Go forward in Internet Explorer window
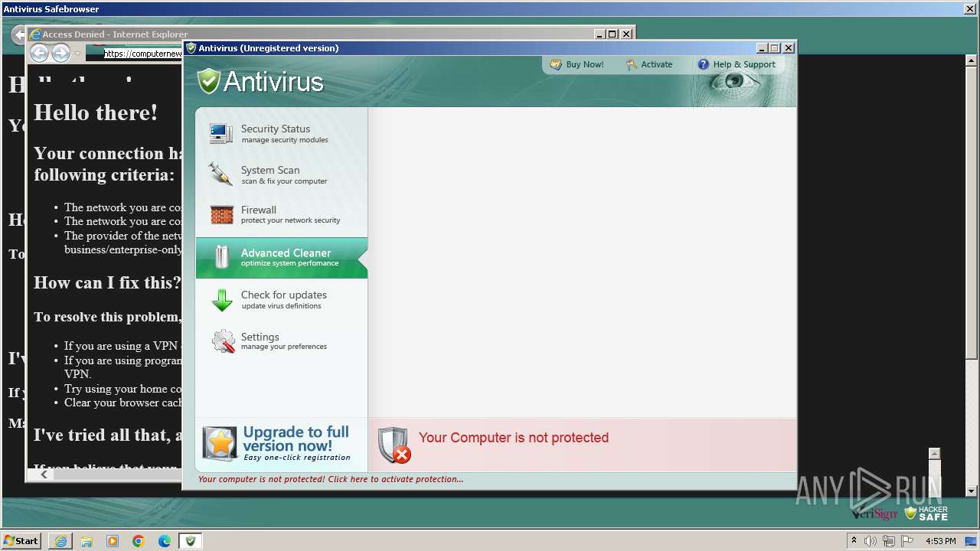The height and width of the screenshot is (551, 980). [x=60, y=53]
